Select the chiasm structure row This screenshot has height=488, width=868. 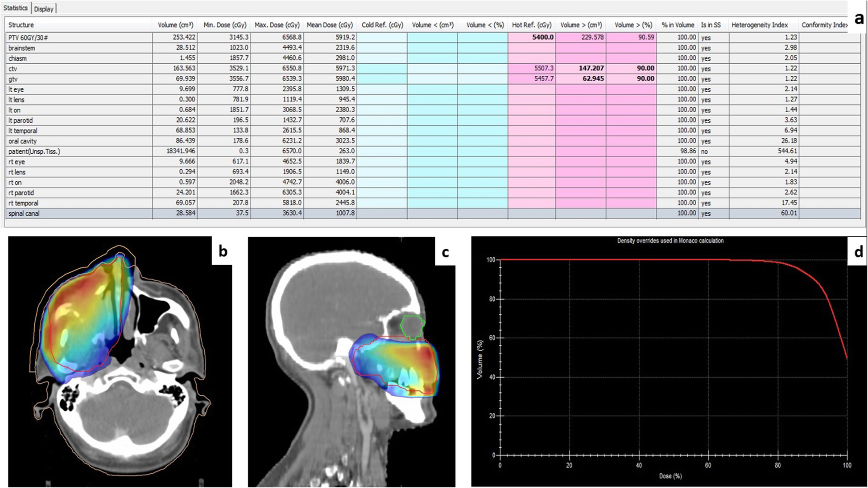(433, 58)
